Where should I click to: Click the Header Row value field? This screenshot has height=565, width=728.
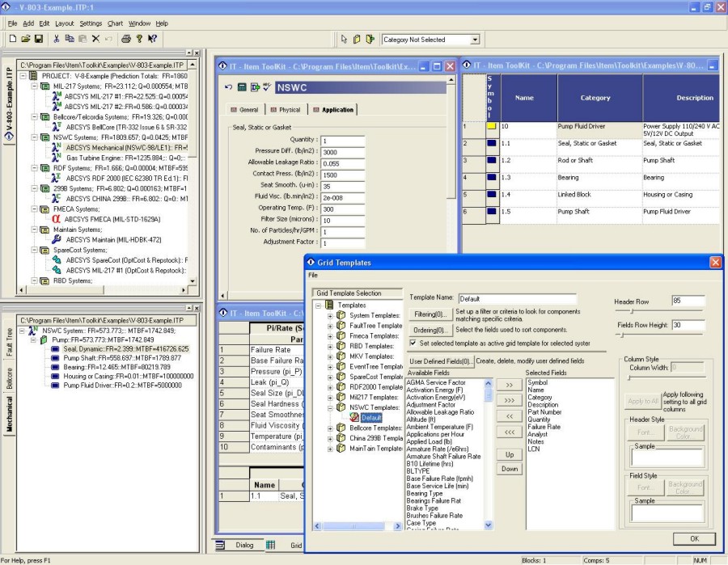688,301
